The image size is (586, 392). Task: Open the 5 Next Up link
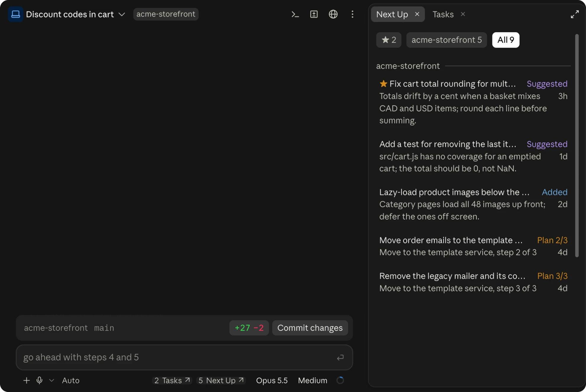click(221, 380)
